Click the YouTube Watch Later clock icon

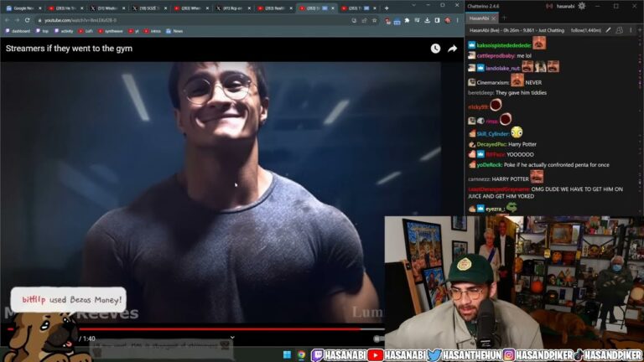(435, 49)
